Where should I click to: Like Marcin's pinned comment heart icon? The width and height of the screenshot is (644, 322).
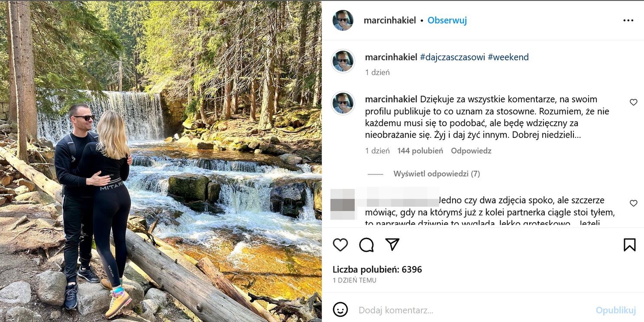click(634, 102)
